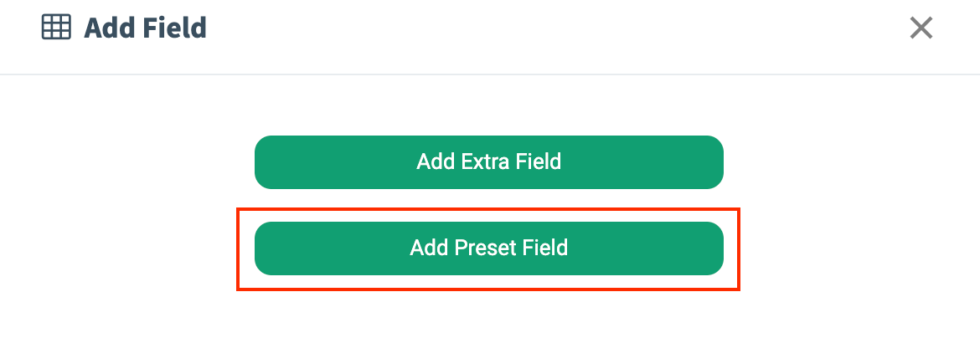Click the table grid icon in header
The image size is (980, 338).
click(x=56, y=28)
